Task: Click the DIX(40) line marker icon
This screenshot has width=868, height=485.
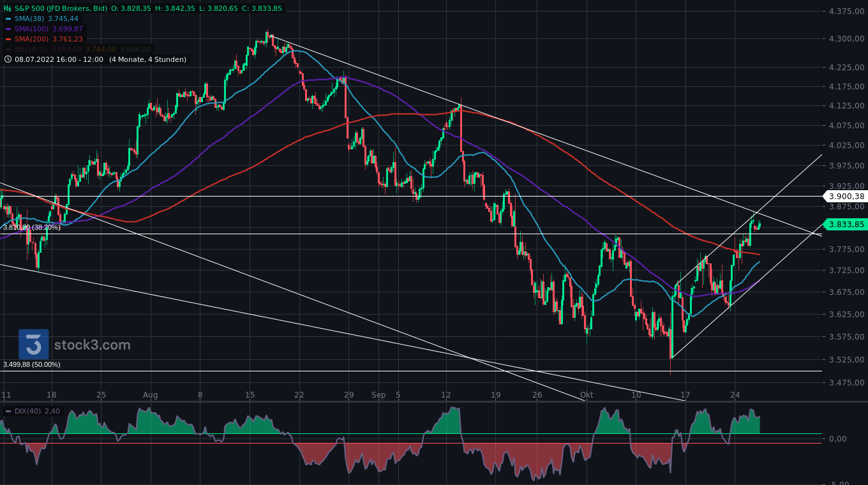Action: [8, 411]
